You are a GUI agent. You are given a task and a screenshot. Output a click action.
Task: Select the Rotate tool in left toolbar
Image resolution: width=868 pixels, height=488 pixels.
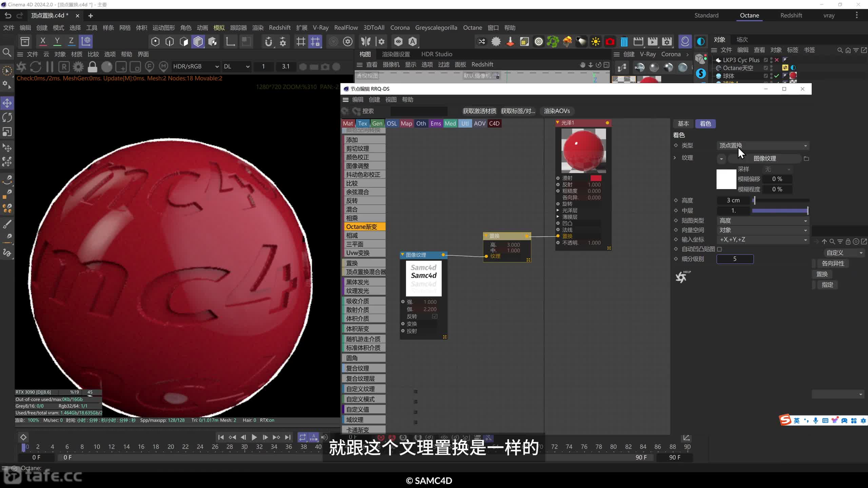7,117
